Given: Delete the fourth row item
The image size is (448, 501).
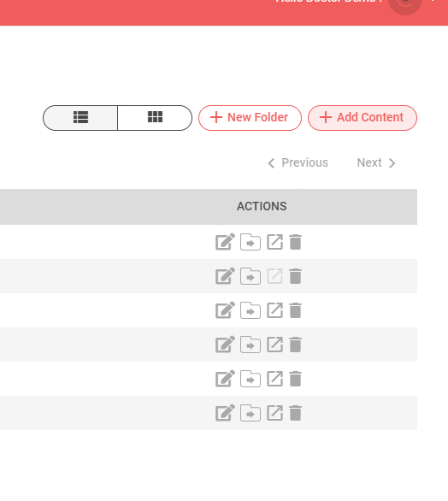Looking at the screenshot, I should [295, 345].
